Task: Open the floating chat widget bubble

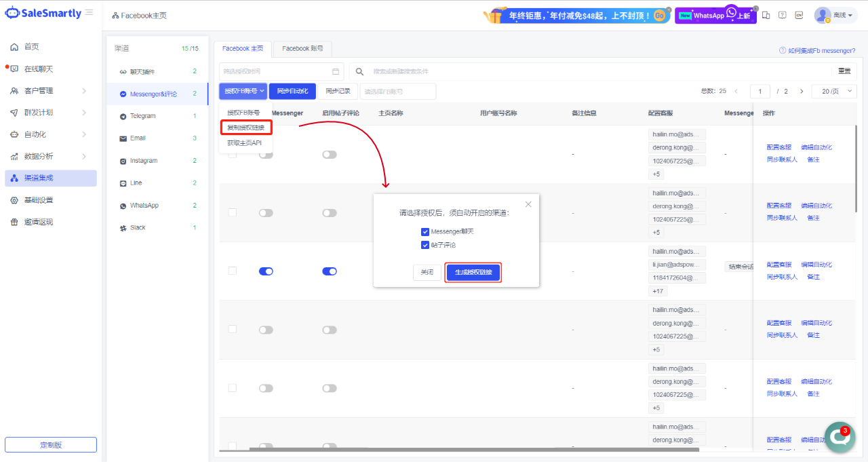Action: pyautogui.click(x=840, y=436)
